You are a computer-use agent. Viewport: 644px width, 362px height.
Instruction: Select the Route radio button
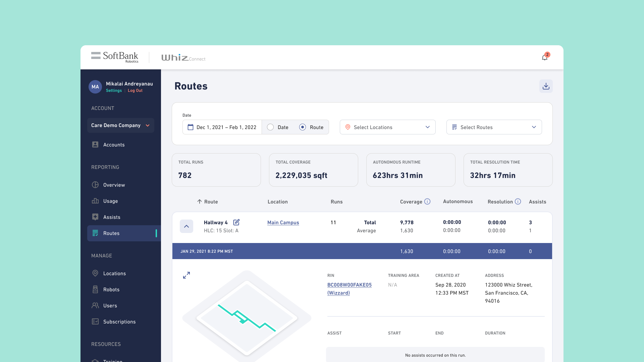[303, 127]
